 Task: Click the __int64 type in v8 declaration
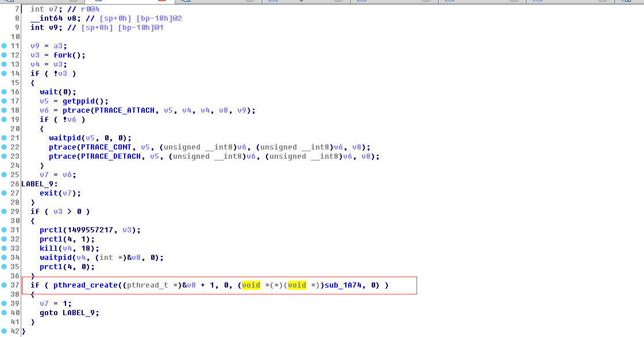[46, 18]
